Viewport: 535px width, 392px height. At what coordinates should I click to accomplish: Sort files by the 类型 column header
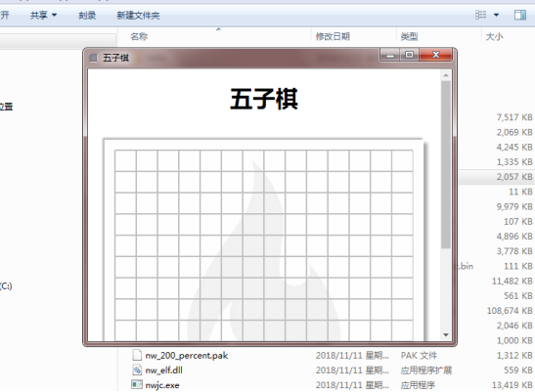click(410, 36)
